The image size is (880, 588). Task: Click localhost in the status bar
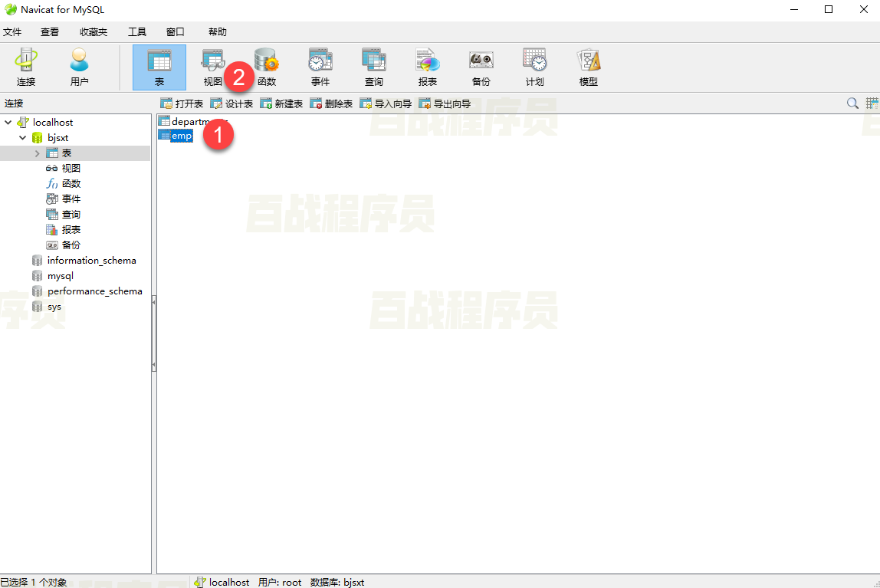pos(229,583)
